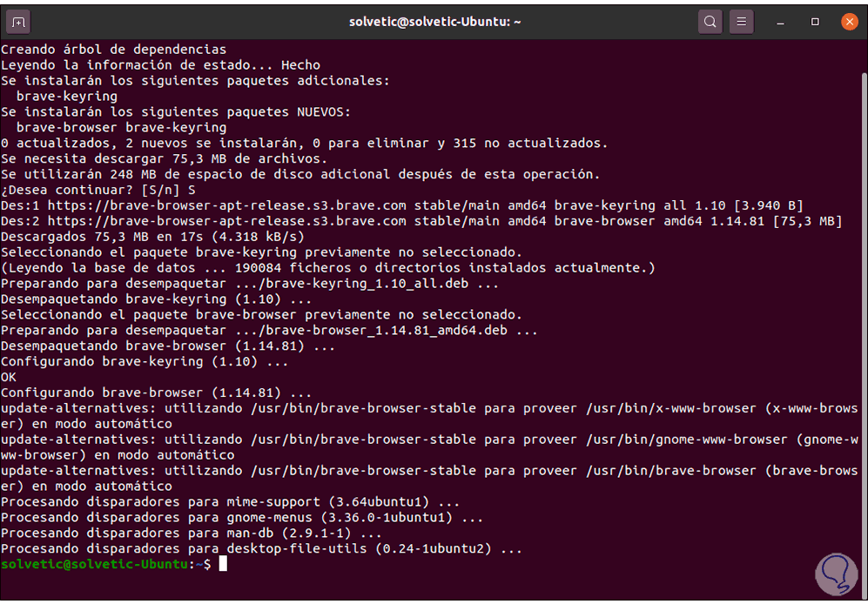Click the line 'Leyendo la información de estado... Hecho'
The height and width of the screenshot is (604, 868).
(x=160, y=64)
